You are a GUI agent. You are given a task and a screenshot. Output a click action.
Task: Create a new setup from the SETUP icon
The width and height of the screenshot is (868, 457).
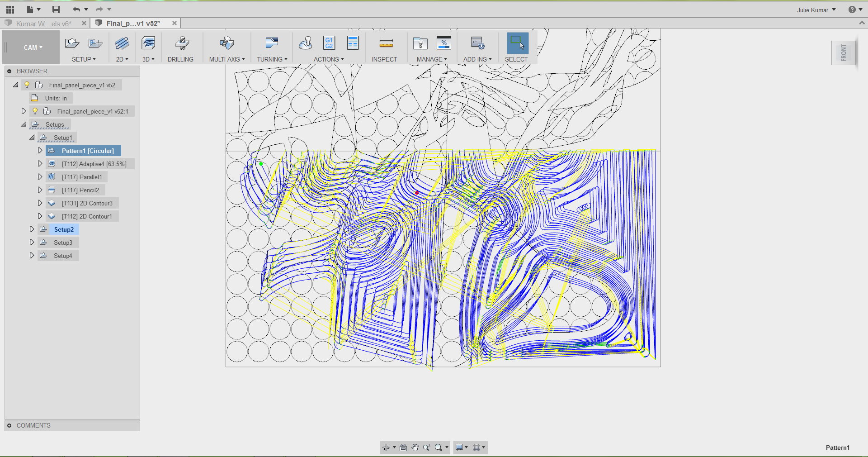tap(72, 43)
